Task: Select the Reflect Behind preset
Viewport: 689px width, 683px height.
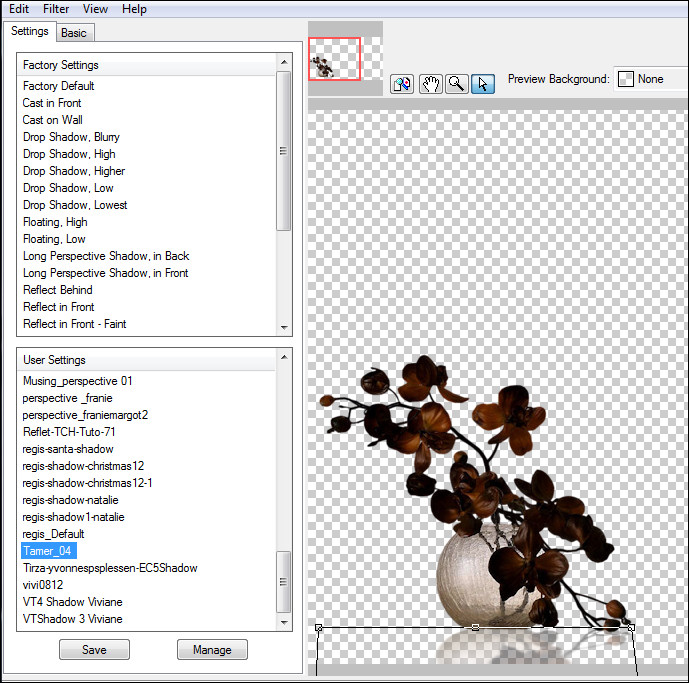Action: [x=58, y=290]
